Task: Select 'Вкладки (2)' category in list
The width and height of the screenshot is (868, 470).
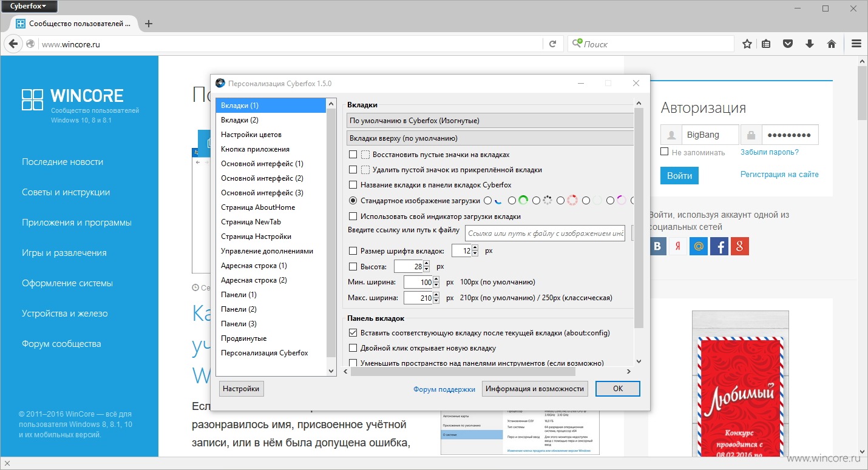Action: pos(271,120)
